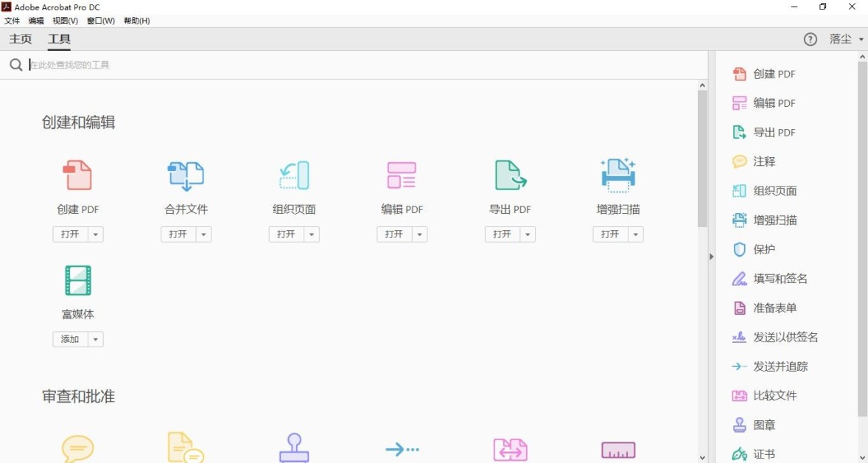Click the search magnifier icon
This screenshot has width=868, height=463.
16,65
